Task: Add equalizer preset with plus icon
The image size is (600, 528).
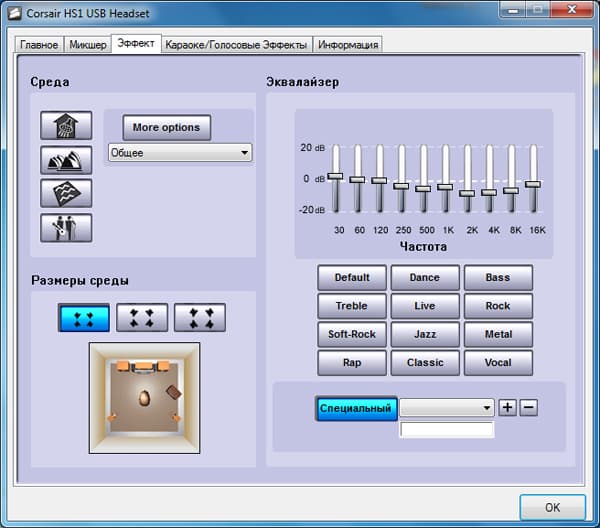Action: coord(507,407)
